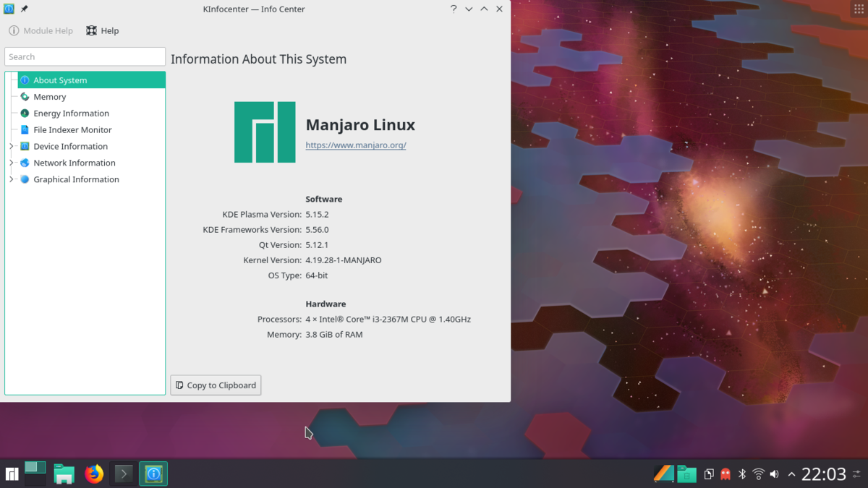Click the Manjaro logo image
This screenshot has width=868, height=488.
[x=265, y=132]
